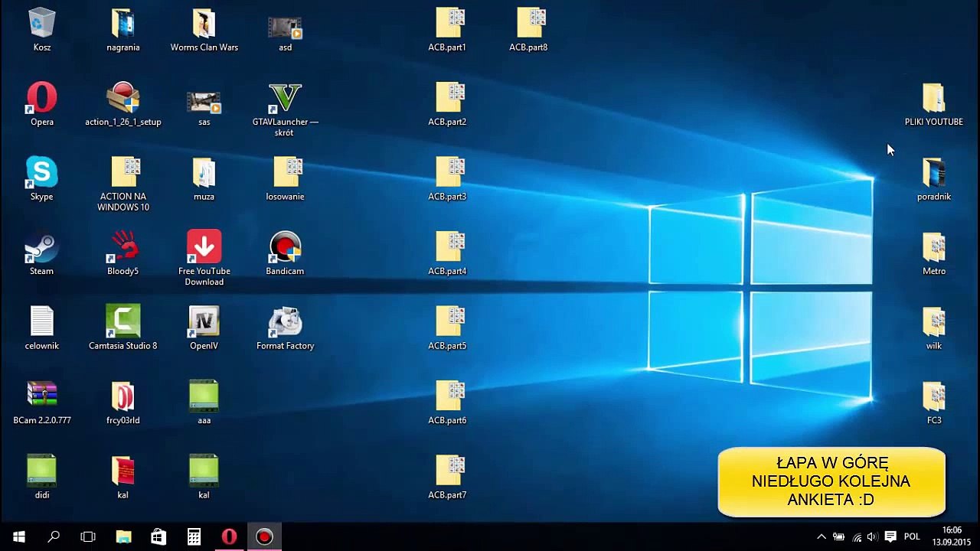
Task: Click the Opera shortcut on the desktop
Action: coord(41,98)
